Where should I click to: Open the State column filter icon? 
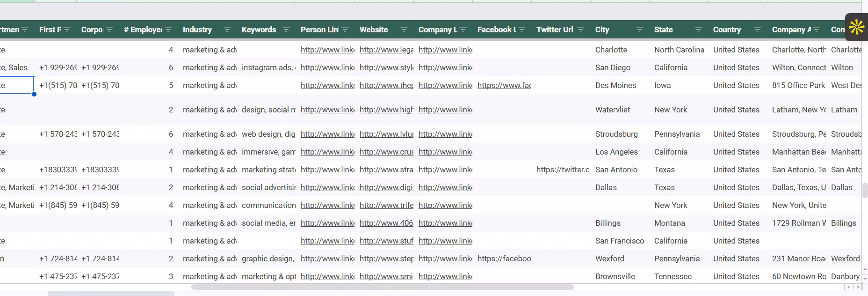click(x=698, y=30)
